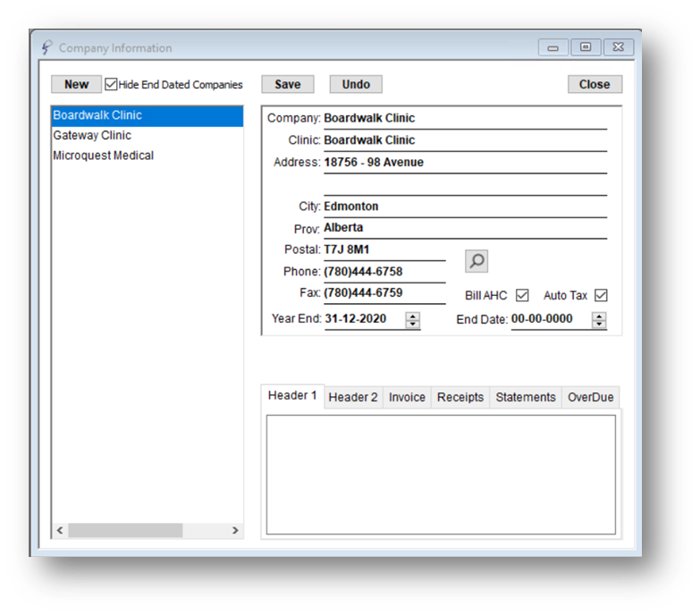Viewport: 700px width, 615px height.
Task: Click the Clinic name field
Action: pos(465,140)
